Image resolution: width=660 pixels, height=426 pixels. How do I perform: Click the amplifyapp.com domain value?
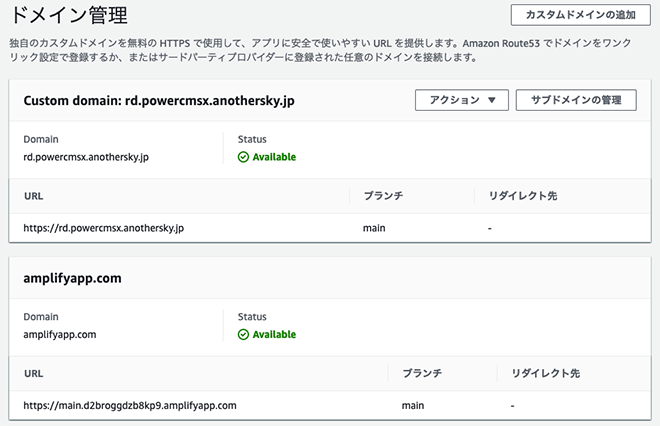[x=60, y=335]
